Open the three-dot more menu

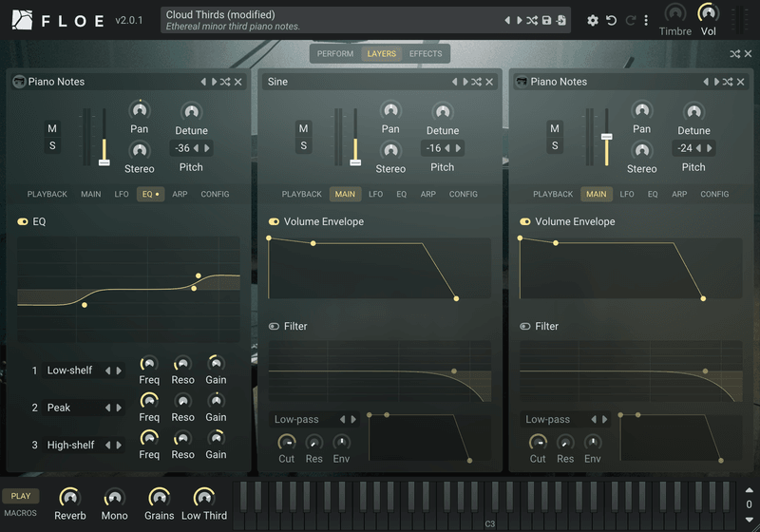646,20
